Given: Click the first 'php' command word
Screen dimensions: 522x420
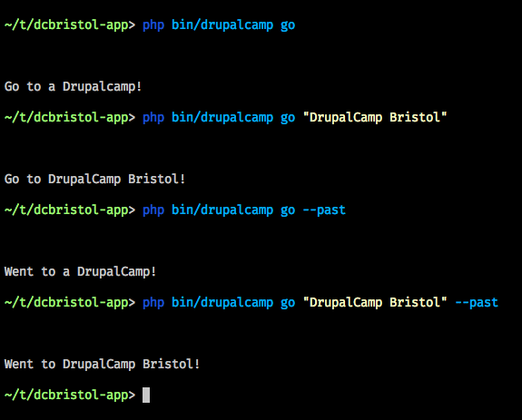Looking at the screenshot, I should [x=153, y=25].
